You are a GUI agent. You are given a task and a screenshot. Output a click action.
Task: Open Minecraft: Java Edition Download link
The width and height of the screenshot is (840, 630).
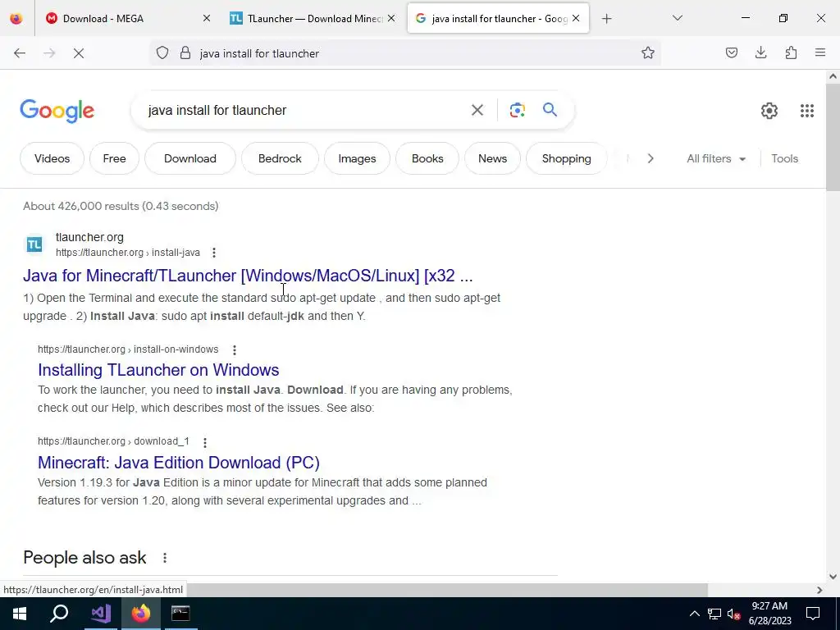click(x=179, y=463)
